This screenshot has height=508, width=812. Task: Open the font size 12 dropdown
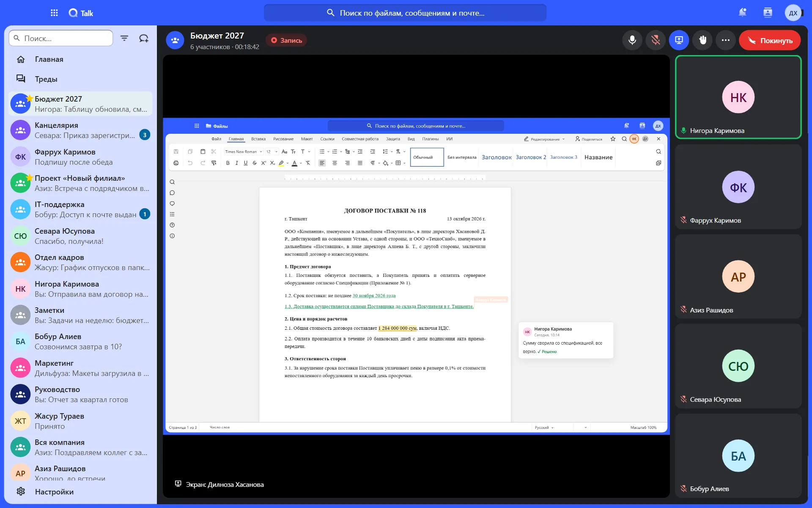(x=272, y=152)
